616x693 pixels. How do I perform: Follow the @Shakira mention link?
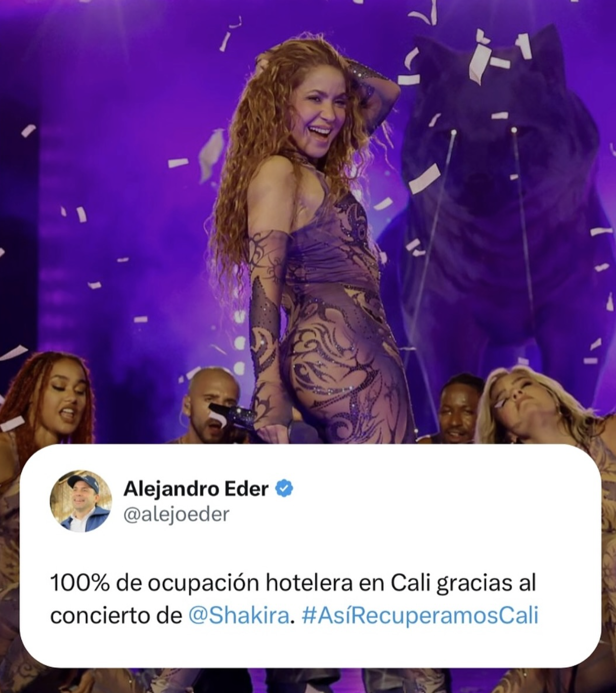point(239,616)
